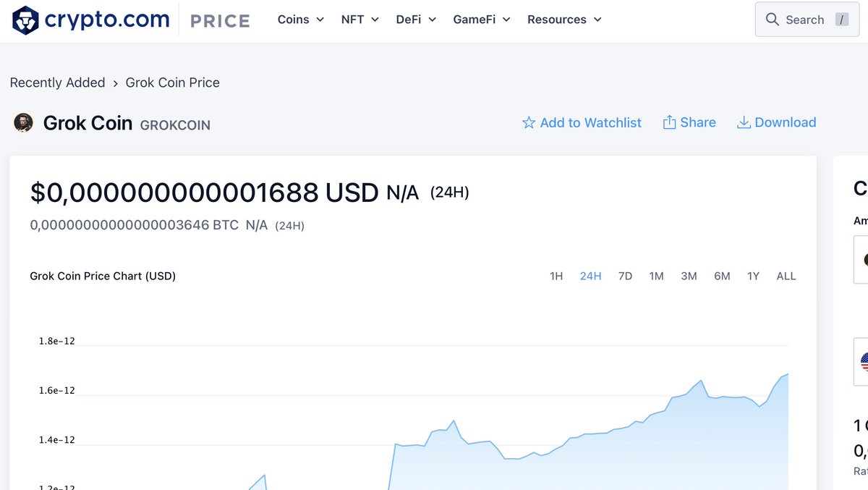Click the slash shortcut badge in search

[841, 20]
